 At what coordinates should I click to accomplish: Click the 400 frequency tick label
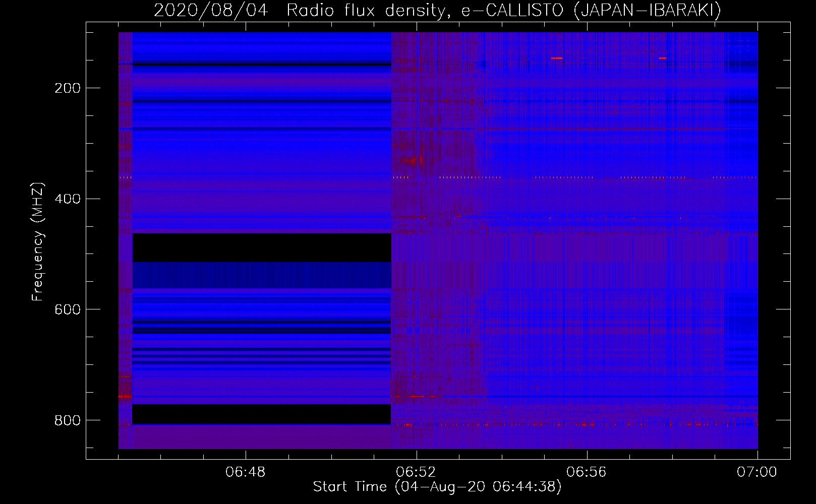tap(68, 199)
